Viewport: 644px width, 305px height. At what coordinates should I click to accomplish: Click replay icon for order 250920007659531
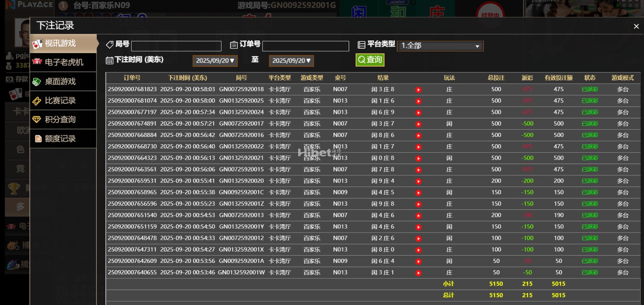[x=418, y=181]
